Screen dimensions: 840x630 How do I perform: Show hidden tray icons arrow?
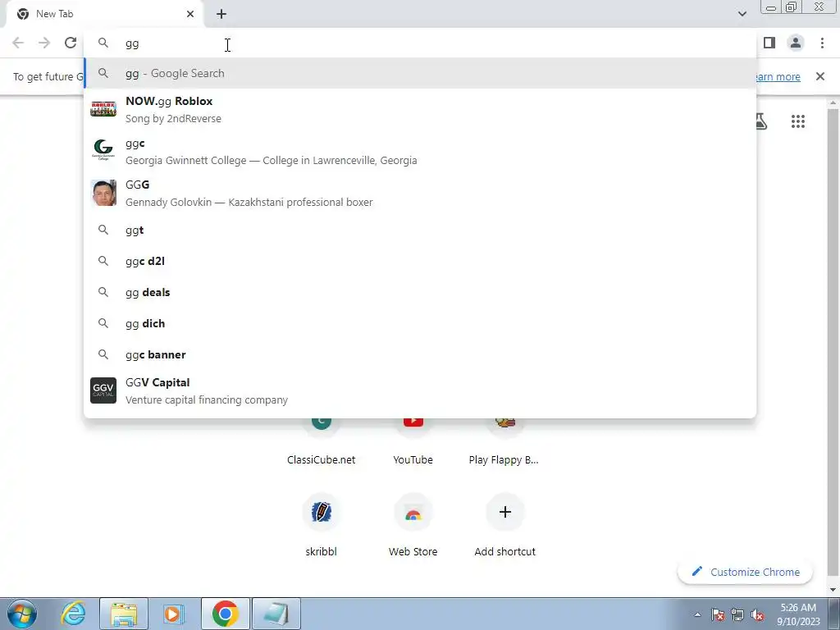[x=697, y=614]
